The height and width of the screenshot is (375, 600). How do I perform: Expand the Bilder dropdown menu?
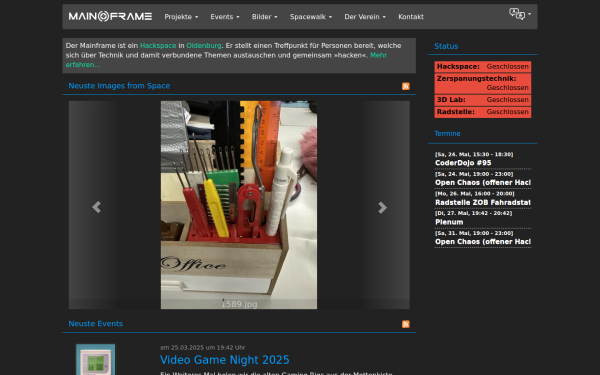pos(264,17)
